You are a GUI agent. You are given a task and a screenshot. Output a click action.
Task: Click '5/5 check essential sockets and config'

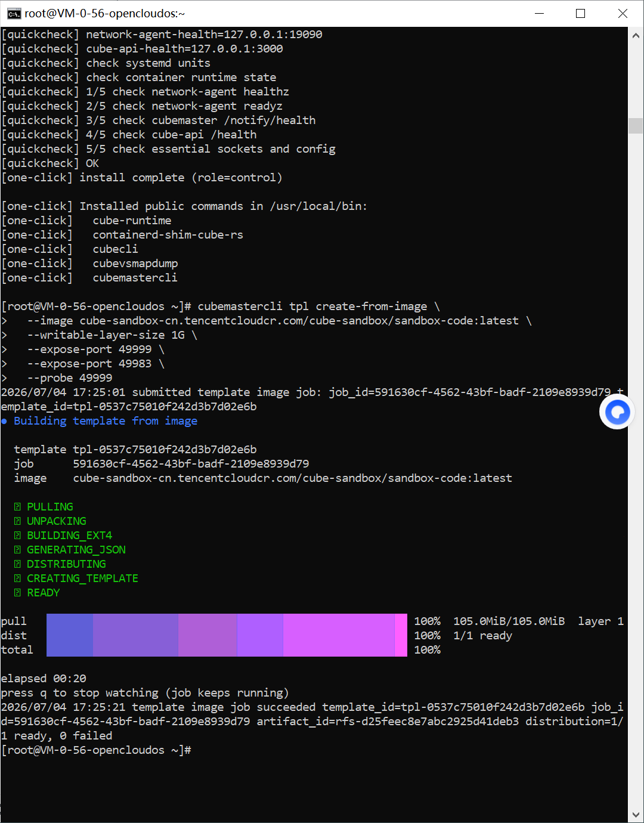(210, 148)
